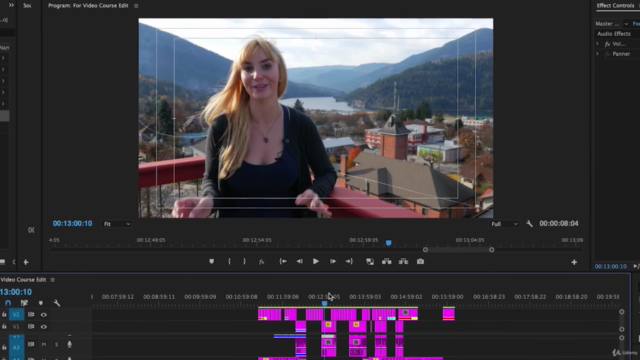Click the Extract button
Screen dimensions: 640x360
[403, 262]
